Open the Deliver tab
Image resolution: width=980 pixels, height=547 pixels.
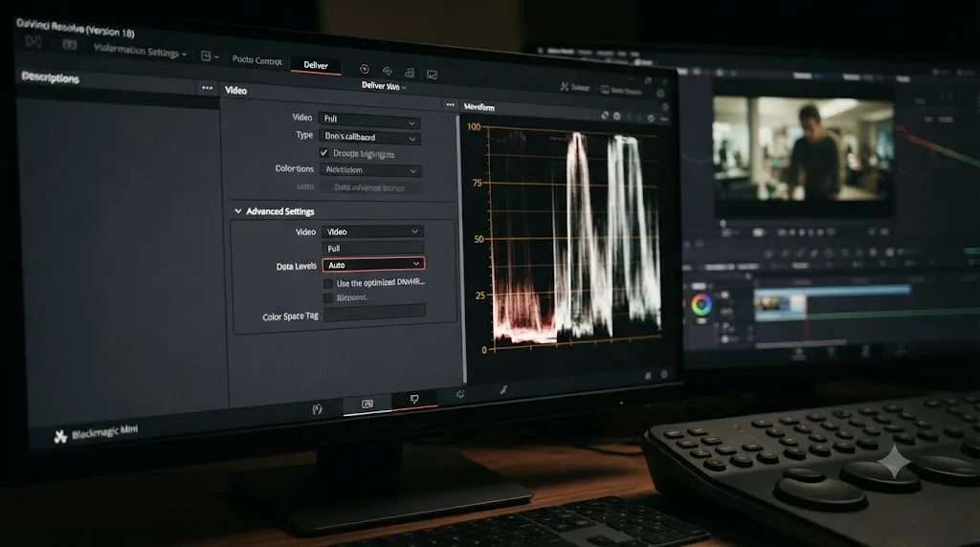(x=316, y=65)
